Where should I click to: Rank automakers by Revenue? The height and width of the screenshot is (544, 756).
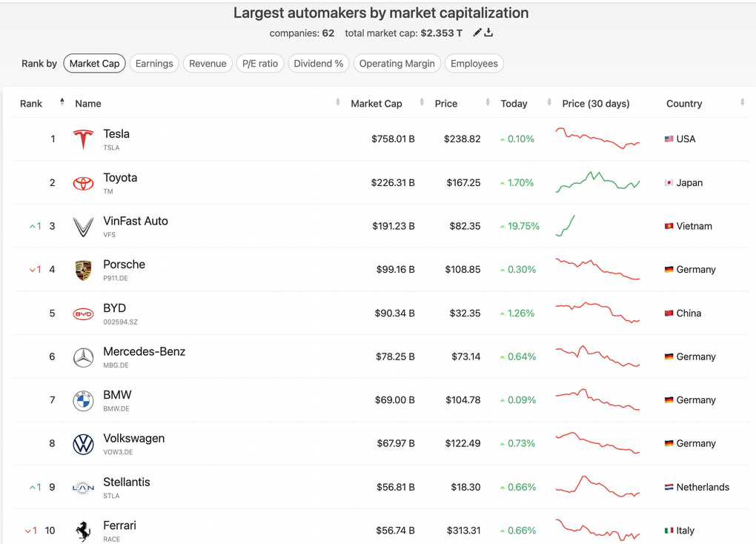(x=208, y=64)
